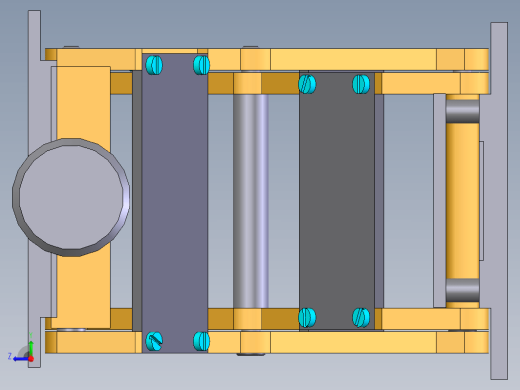The image size is (520, 390).
Task: Click top-right cyan screw on purple-gray plate
Action: coord(201,65)
